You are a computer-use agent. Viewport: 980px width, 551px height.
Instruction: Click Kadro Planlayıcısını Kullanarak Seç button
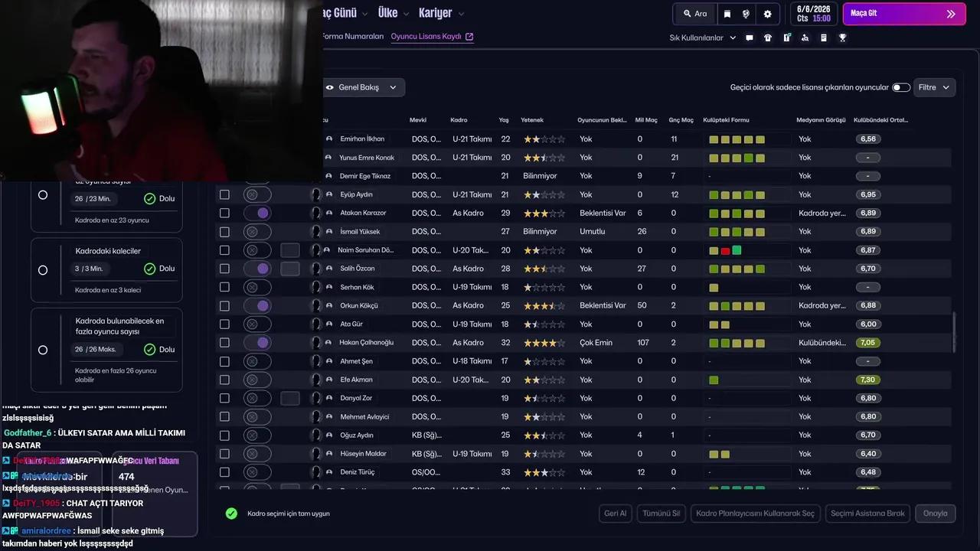point(755,514)
